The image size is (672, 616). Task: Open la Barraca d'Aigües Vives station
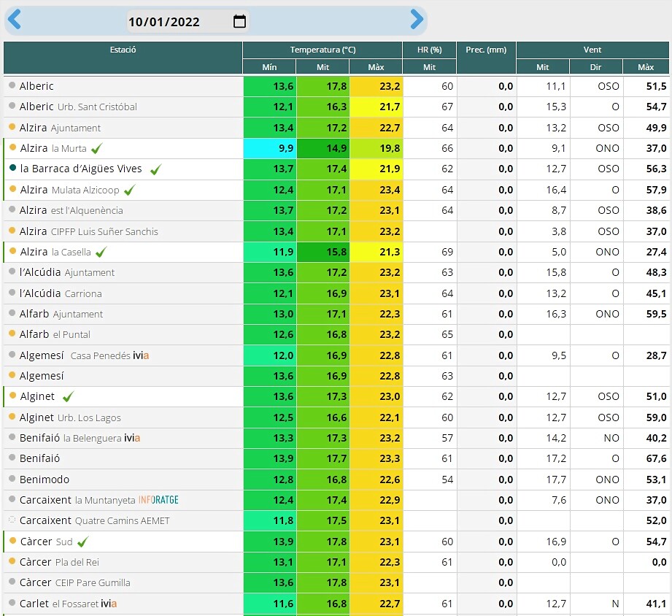[336, 169]
